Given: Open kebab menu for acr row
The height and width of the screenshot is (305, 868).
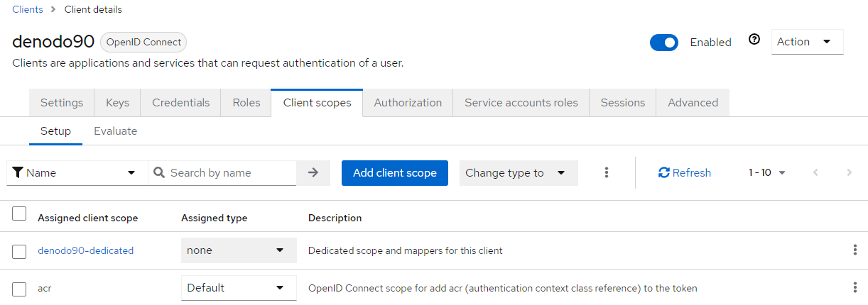Looking at the screenshot, I should pos(855,287).
